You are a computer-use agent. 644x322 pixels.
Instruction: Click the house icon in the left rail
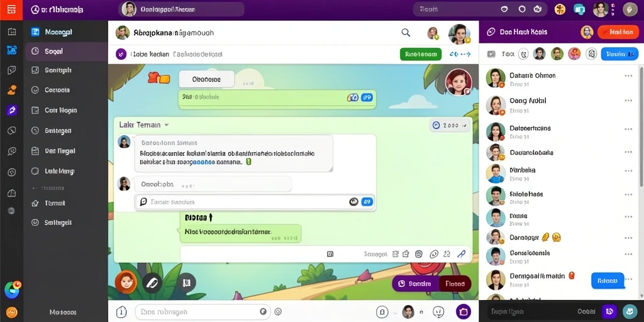[x=11, y=193]
